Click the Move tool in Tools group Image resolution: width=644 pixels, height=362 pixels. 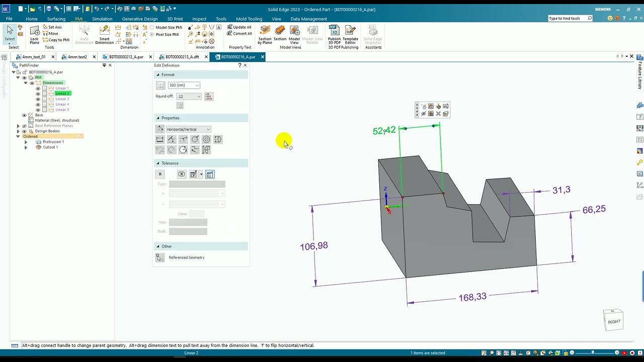pyautogui.click(x=50, y=34)
